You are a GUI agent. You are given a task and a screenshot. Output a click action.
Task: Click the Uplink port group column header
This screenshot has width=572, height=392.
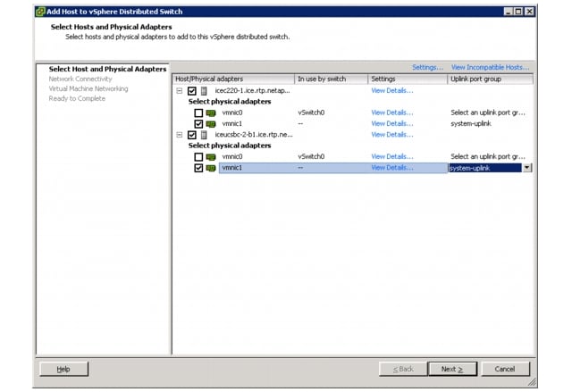491,79
